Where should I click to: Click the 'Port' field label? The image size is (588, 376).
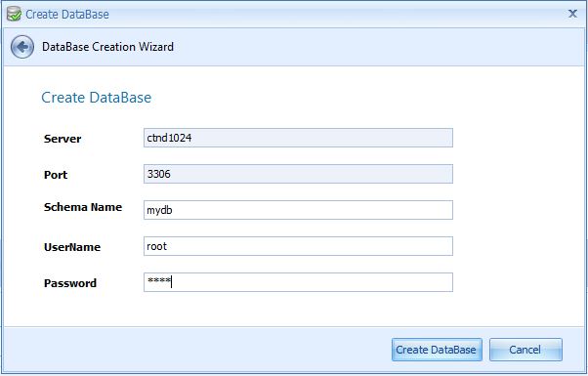(56, 175)
